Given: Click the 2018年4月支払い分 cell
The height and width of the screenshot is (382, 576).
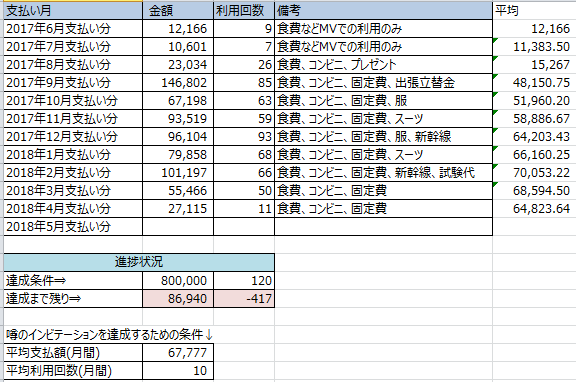Looking at the screenshot, I should [x=73, y=209].
